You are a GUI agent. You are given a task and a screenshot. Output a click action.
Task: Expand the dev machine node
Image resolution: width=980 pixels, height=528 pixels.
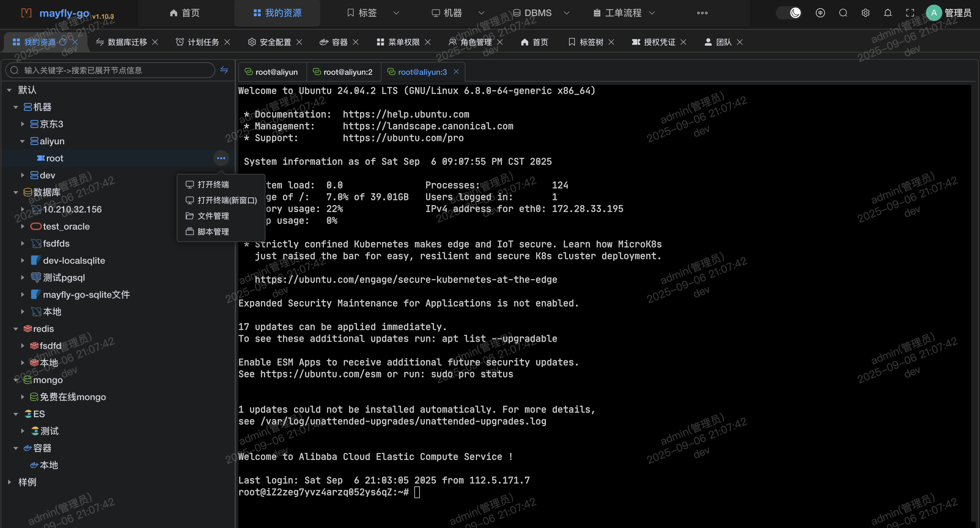point(22,175)
